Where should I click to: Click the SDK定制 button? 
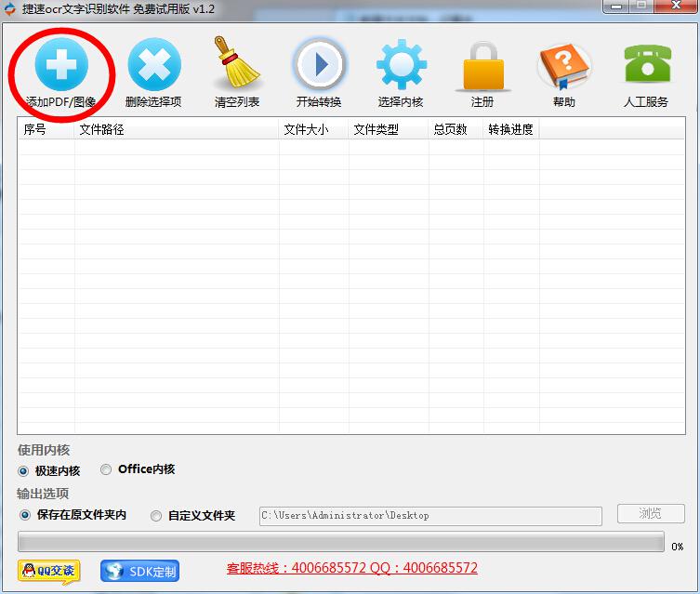pyautogui.click(x=139, y=572)
